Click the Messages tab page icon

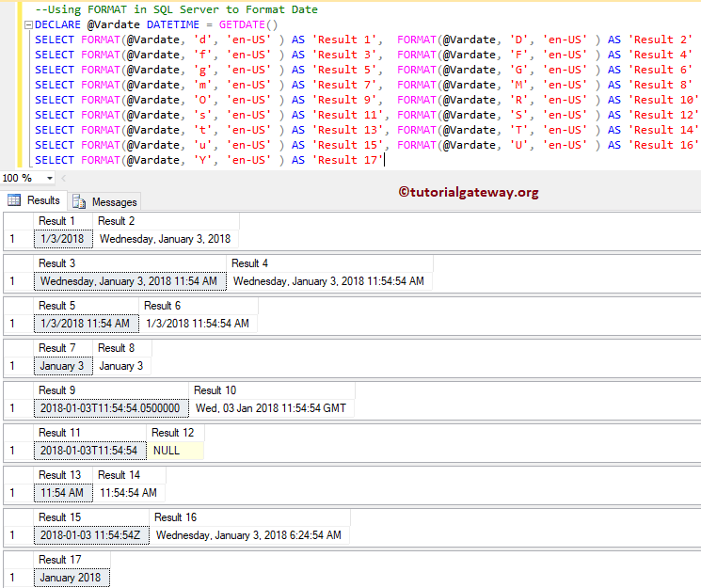79,201
